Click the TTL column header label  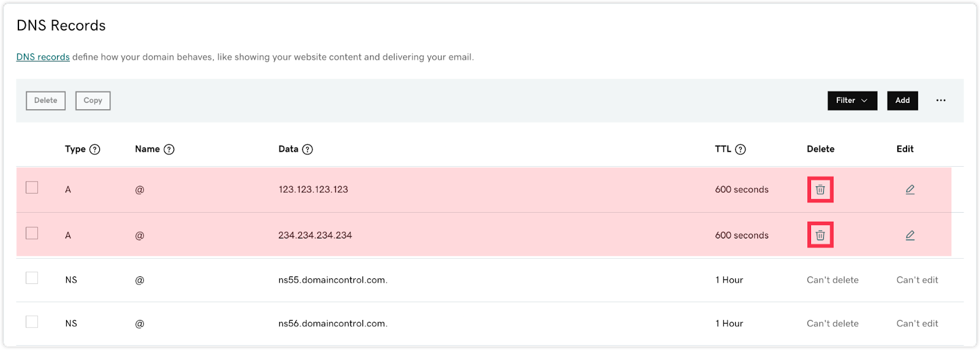(723, 149)
